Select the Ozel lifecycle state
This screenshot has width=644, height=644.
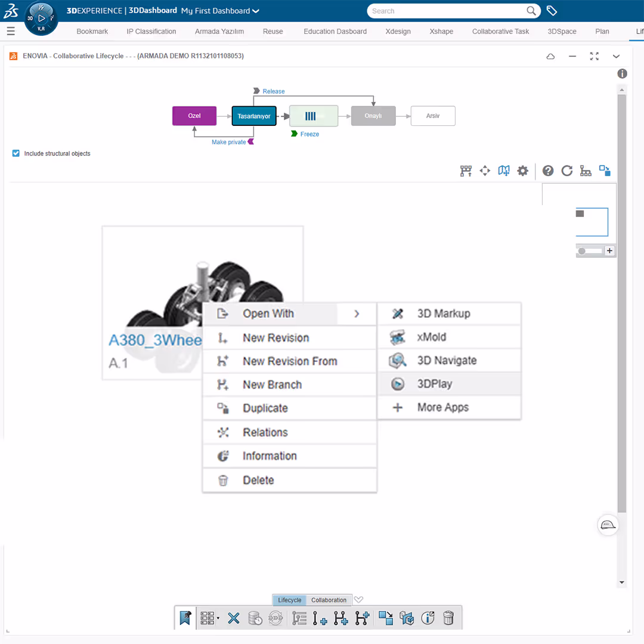click(194, 116)
